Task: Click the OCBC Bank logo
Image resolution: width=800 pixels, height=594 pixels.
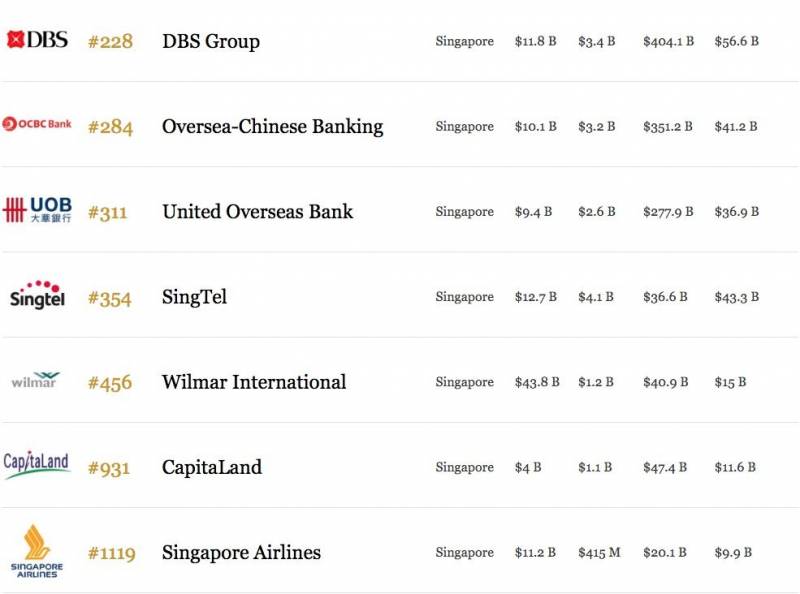Action: click(37, 124)
